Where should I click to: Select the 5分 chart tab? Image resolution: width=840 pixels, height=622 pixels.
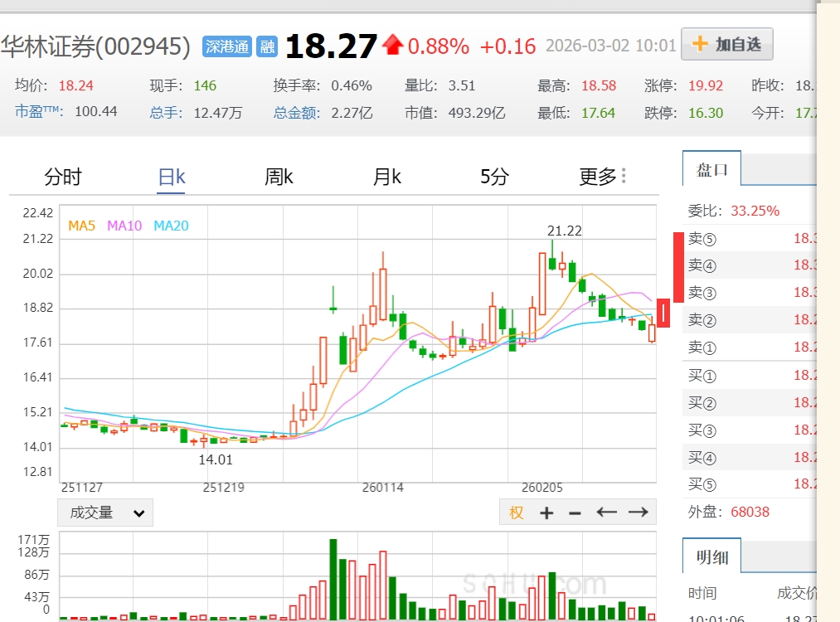pyautogui.click(x=494, y=177)
